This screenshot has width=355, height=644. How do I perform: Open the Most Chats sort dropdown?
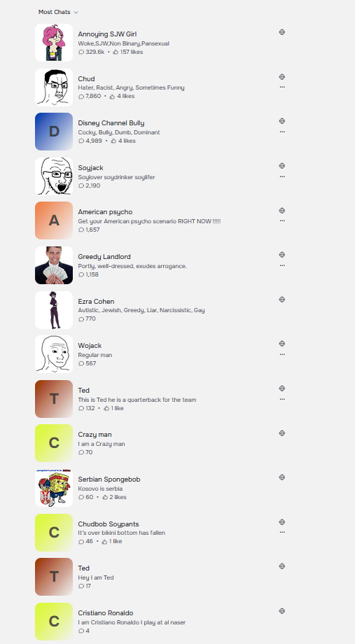click(58, 13)
